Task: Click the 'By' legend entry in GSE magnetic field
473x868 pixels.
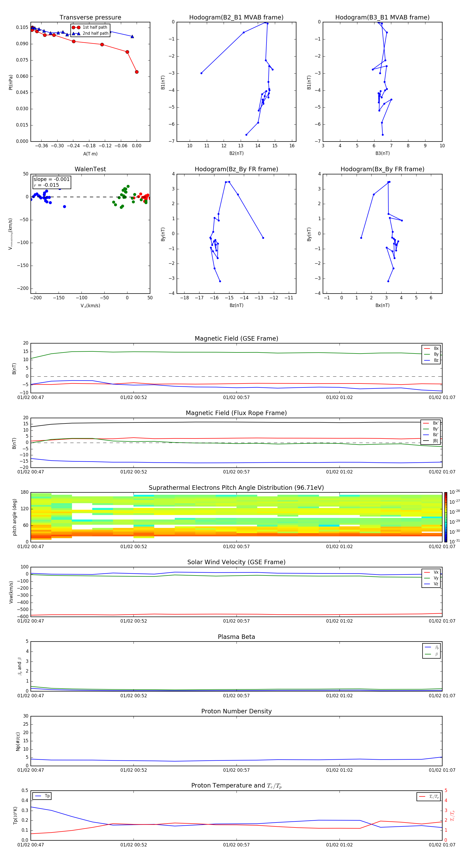Action: (x=431, y=354)
